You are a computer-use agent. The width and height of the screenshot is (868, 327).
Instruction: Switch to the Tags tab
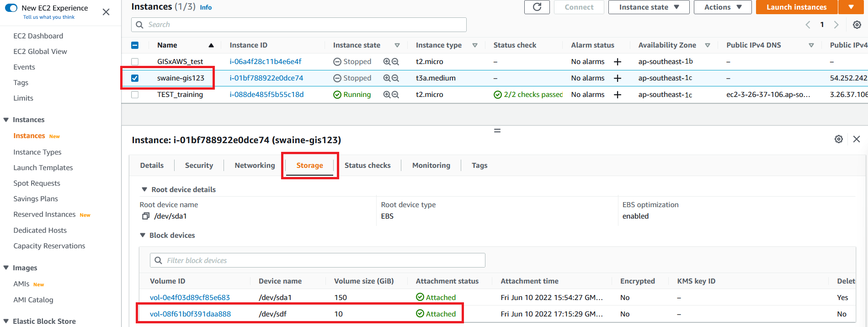click(479, 166)
